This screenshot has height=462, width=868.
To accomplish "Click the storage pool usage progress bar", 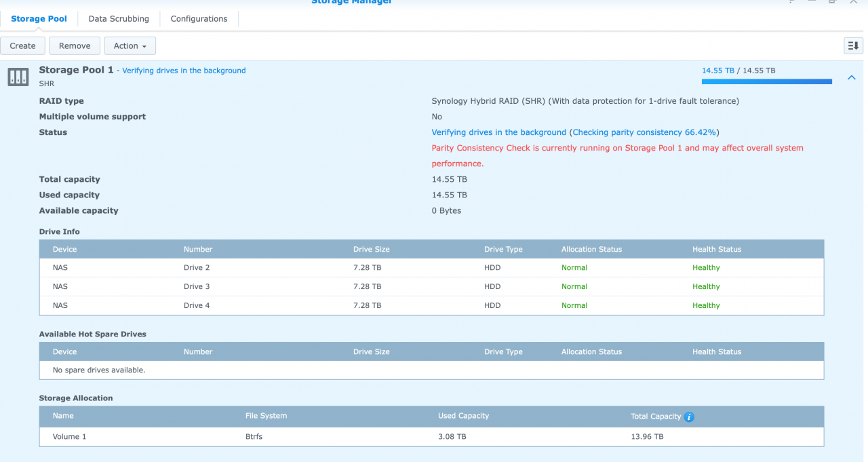I will click(766, 81).
